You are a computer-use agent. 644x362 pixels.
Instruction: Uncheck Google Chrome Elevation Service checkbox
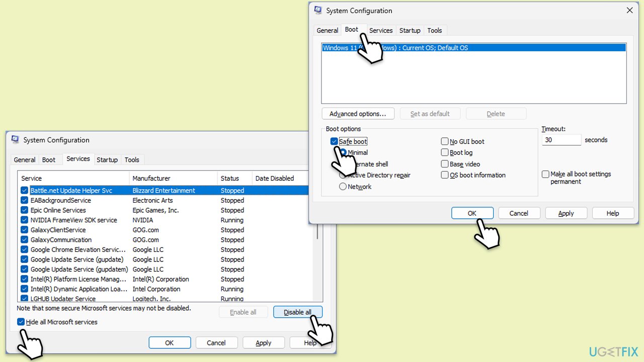pos(24,249)
